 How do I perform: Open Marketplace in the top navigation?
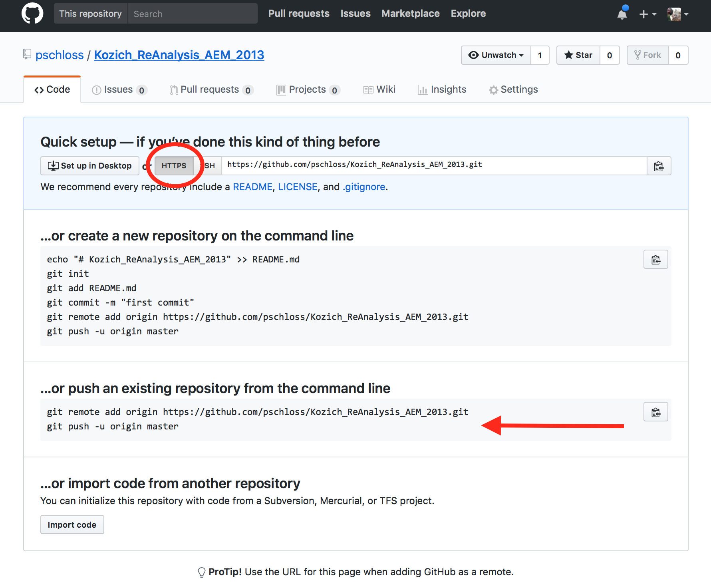tap(410, 14)
